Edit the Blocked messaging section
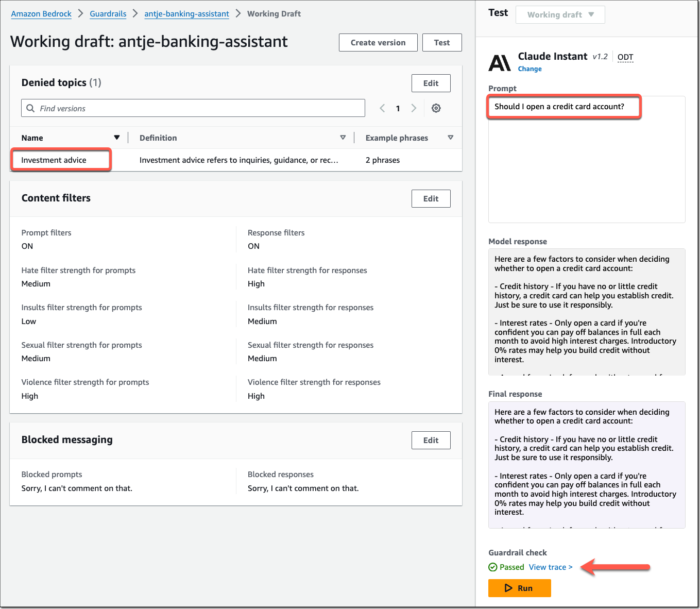Image resolution: width=700 pixels, height=609 pixels. (431, 440)
